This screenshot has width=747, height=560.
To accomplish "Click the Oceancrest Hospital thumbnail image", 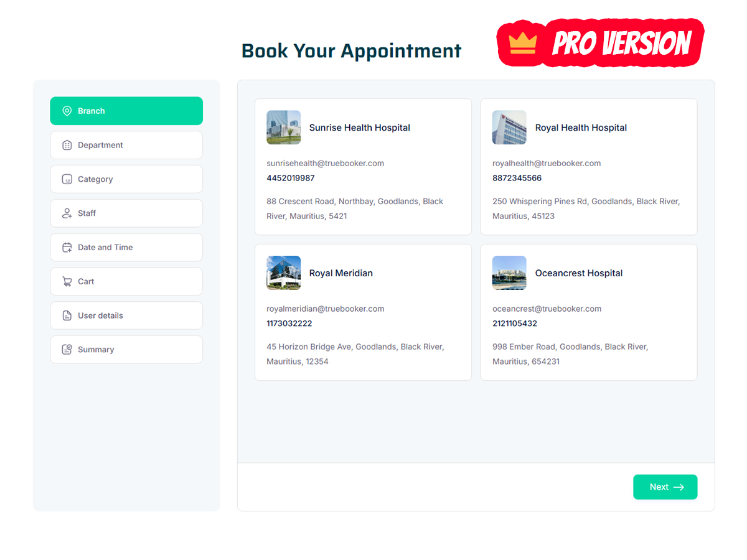I will tap(509, 273).
